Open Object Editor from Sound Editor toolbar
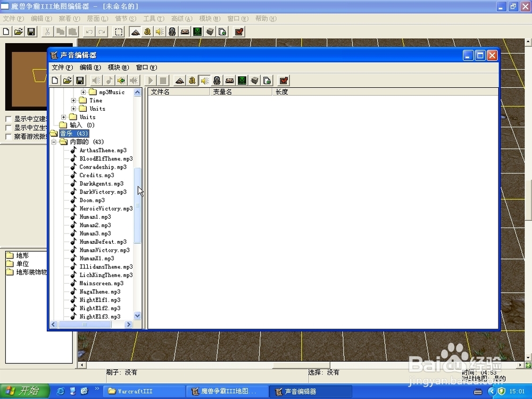The height and width of the screenshot is (399, 532). (217, 80)
